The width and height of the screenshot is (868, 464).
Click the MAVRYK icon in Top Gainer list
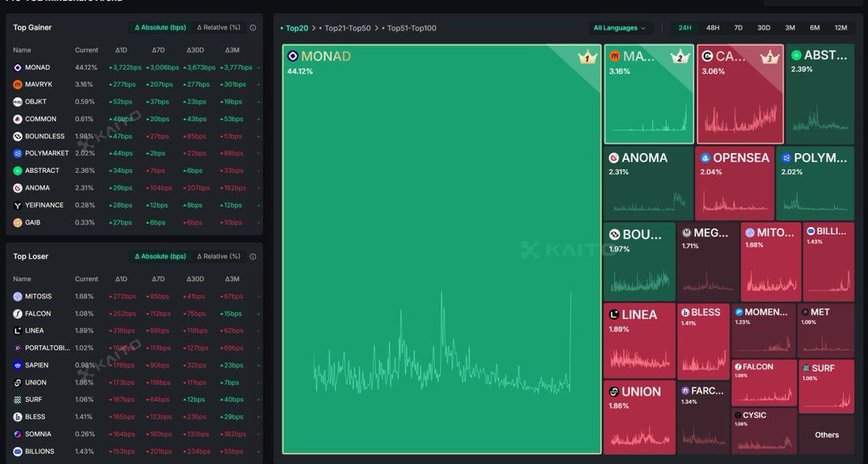point(18,85)
